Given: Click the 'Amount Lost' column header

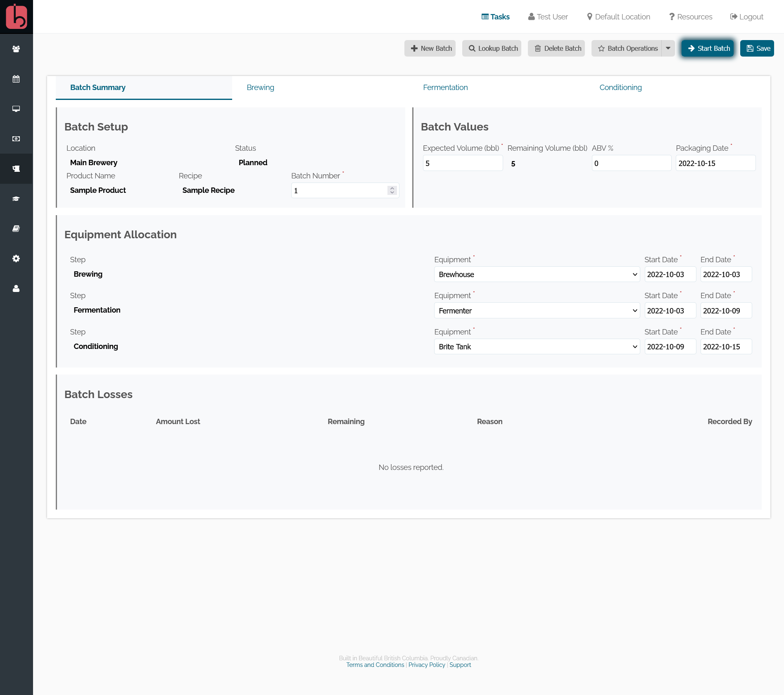Looking at the screenshot, I should [178, 421].
